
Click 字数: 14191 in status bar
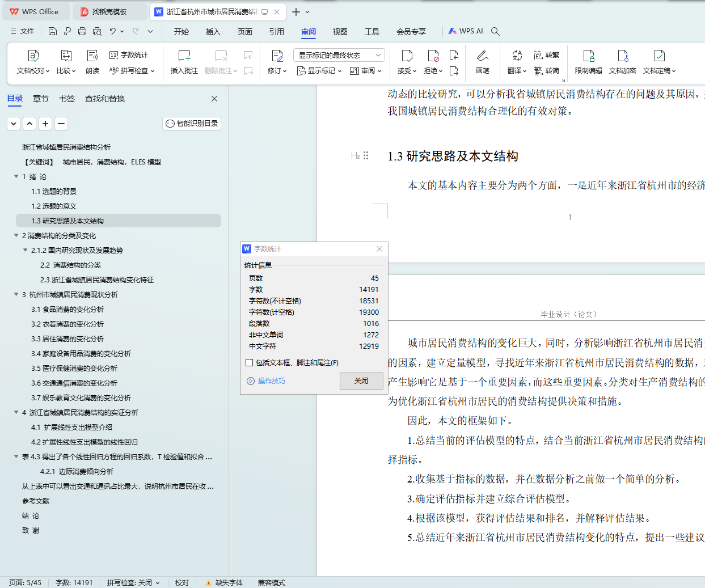point(74,582)
